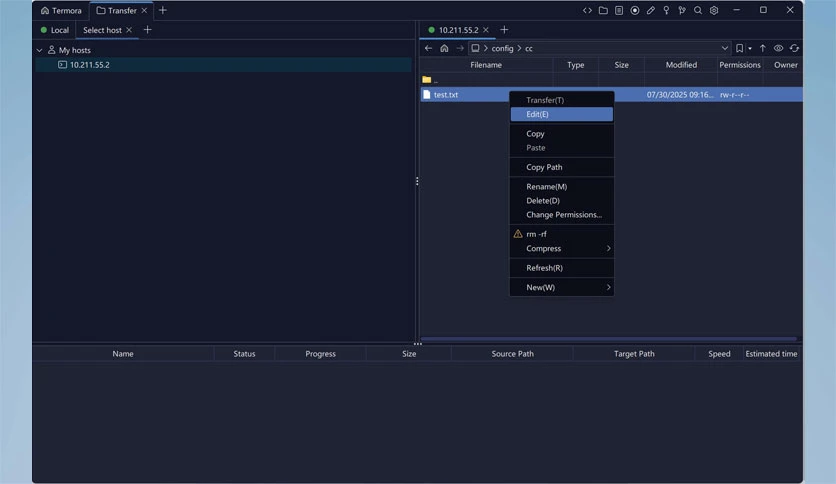Click the terminal icon beside 10.211.55.2 host
Image resolution: width=836 pixels, height=484 pixels.
coord(62,64)
